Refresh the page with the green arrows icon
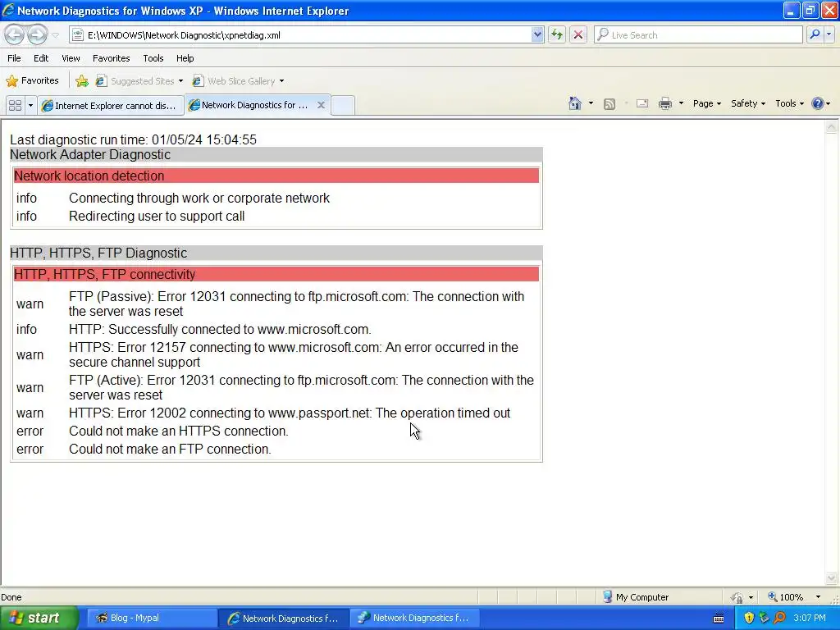Viewport: 840px width, 630px height. click(557, 34)
